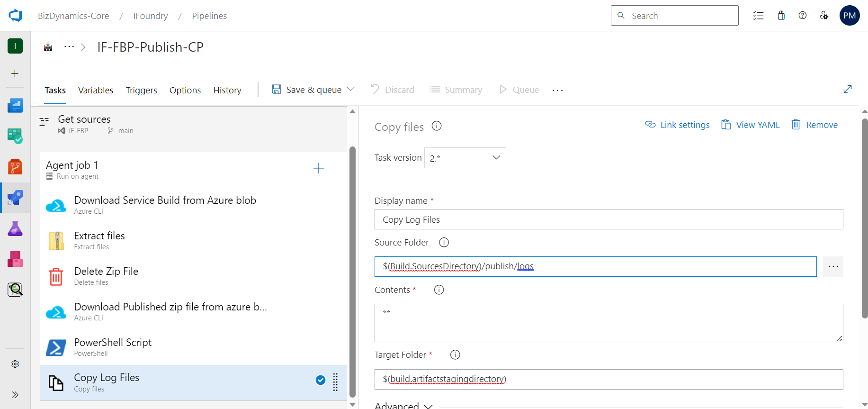Click the Summary button

coord(456,90)
